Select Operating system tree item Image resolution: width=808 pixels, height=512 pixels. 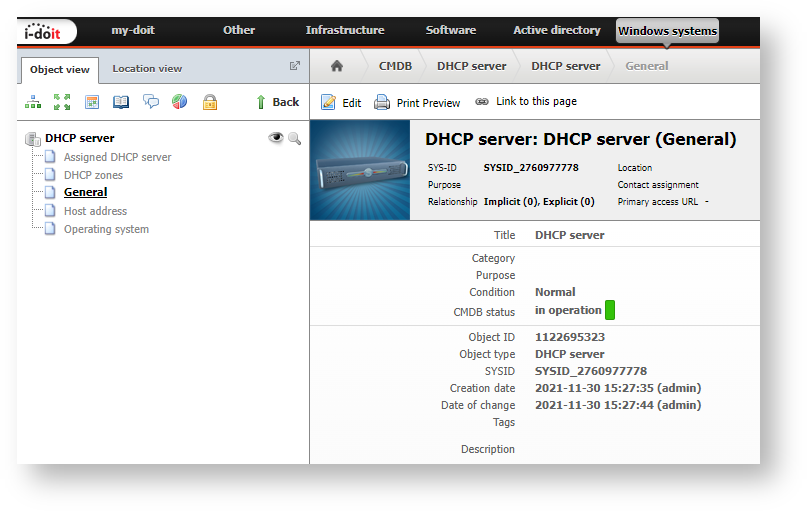tap(106, 229)
